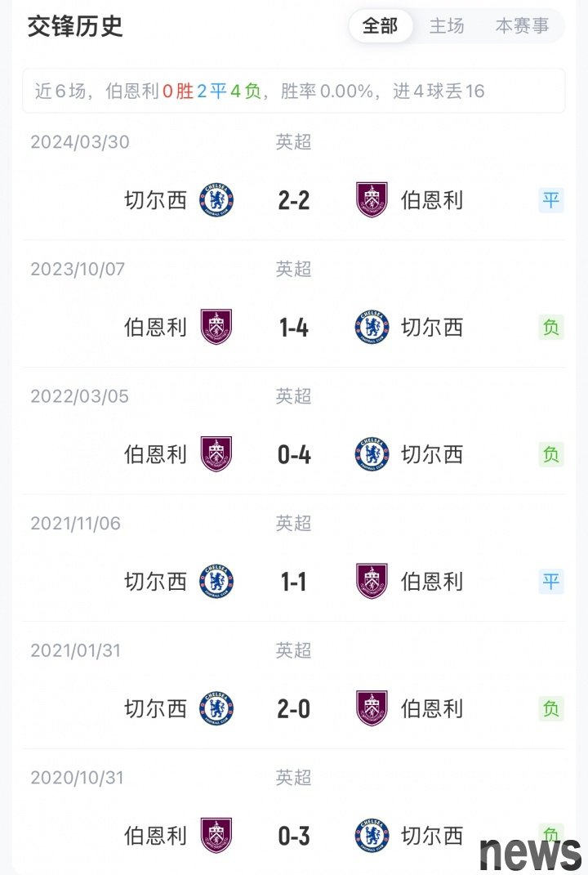Click the 平 badge on 2024/03/30 match

(551, 200)
